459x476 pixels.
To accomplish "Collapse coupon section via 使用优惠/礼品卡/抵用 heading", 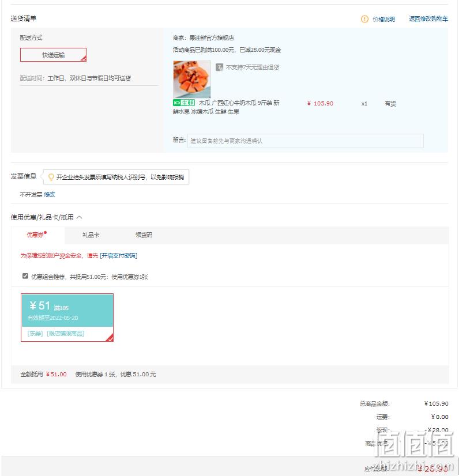I will pos(42,217).
